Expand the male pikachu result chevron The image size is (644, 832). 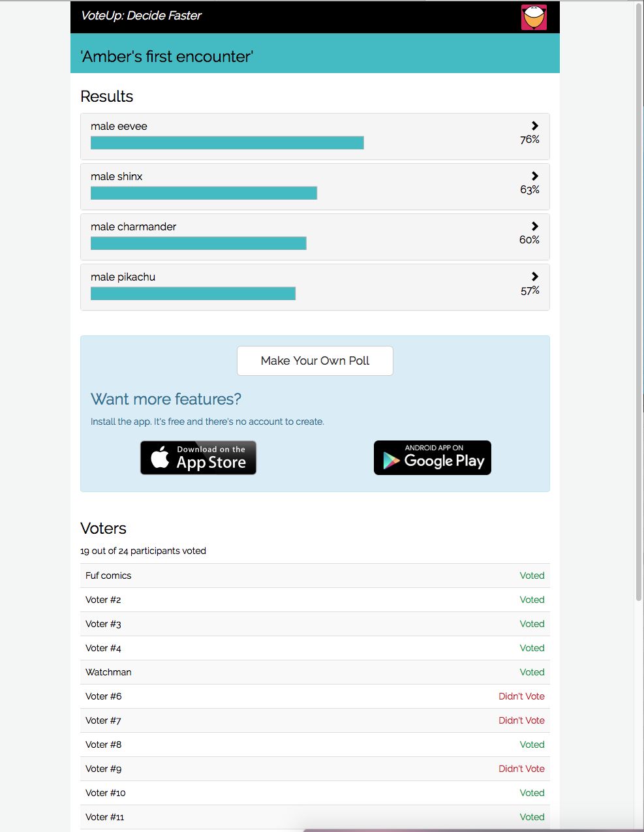535,277
